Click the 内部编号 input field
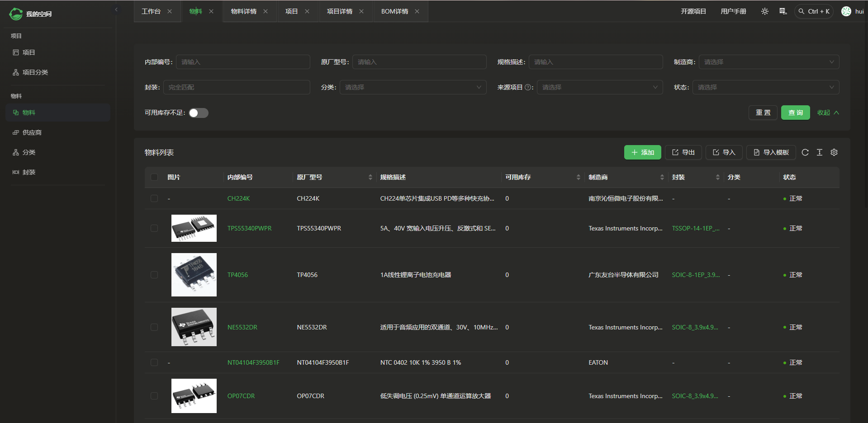The image size is (868, 423). coord(243,62)
